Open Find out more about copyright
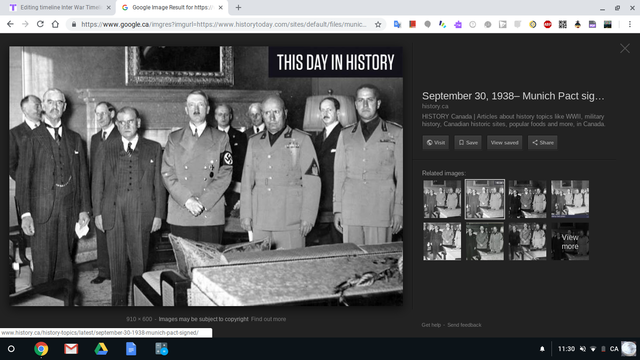The height and width of the screenshot is (360, 640). [268, 319]
